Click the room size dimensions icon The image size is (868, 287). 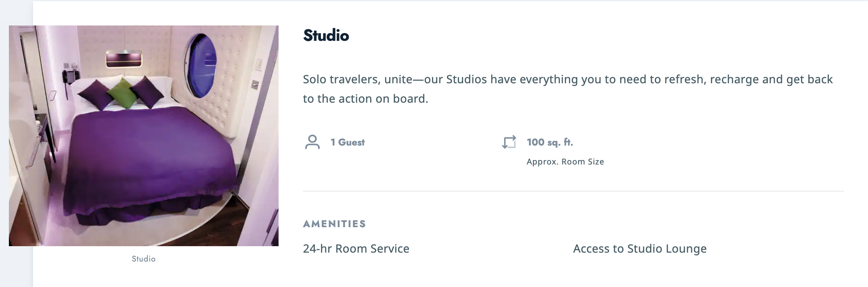tap(509, 142)
